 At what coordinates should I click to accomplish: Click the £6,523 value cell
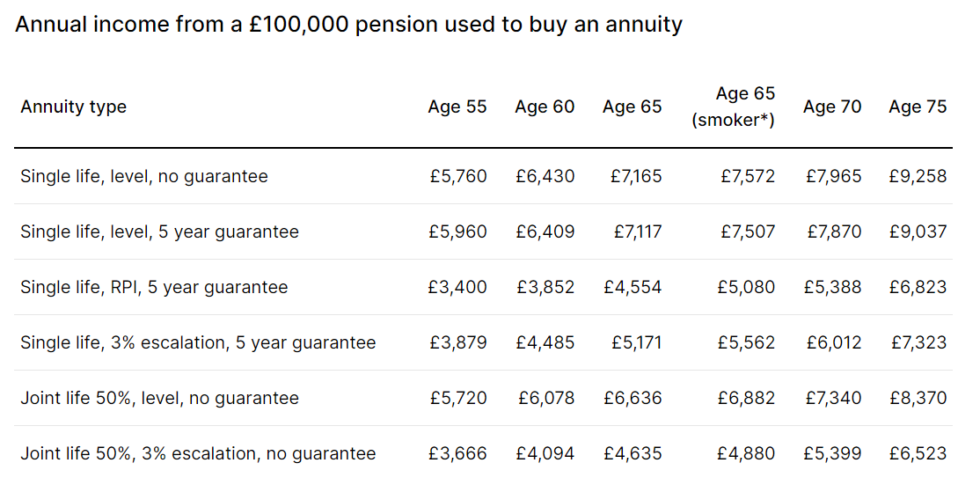click(918, 454)
